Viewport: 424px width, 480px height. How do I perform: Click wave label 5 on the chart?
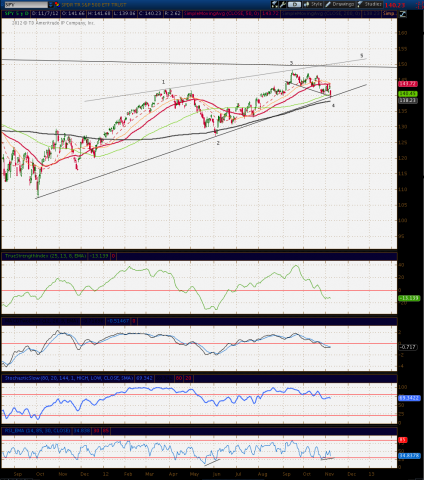click(x=362, y=56)
